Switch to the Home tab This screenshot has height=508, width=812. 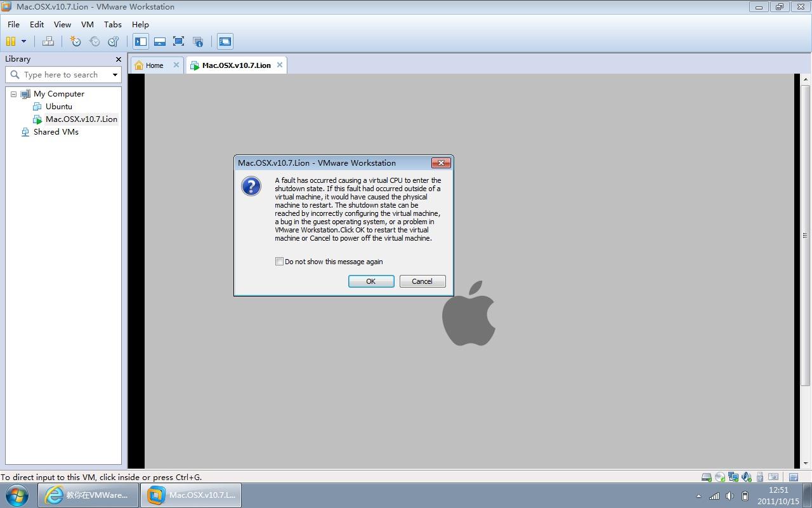(154, 65)
